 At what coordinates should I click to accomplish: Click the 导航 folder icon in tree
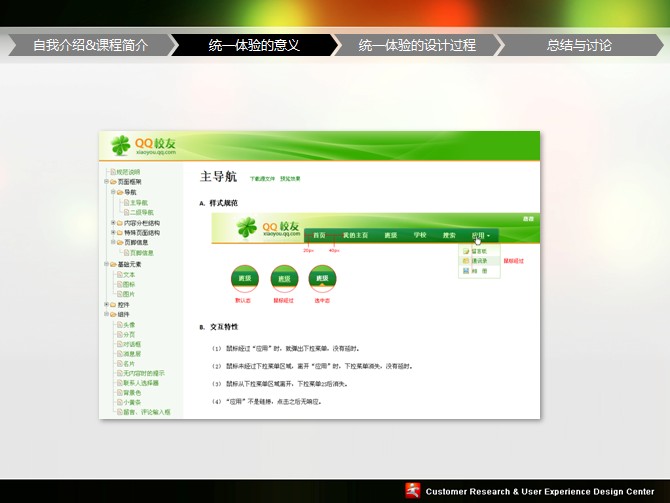(120, 192)
